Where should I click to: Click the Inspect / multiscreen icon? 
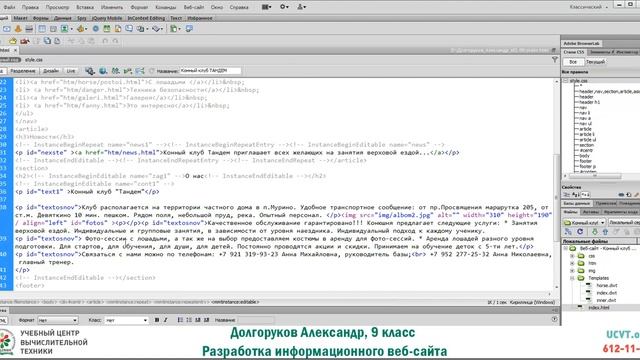(90, 71)
